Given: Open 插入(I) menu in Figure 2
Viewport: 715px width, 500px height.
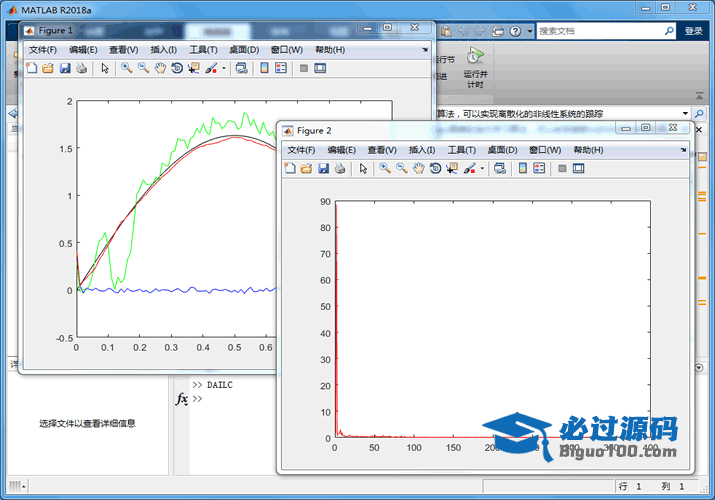Looking at the screenshot, I should (x=422, y=150).
